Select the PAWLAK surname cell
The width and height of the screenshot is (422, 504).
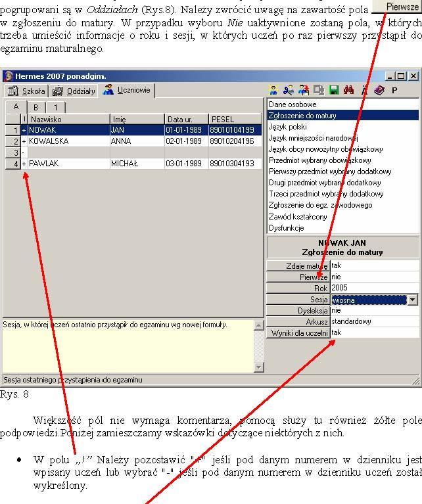tap(69, 164)
